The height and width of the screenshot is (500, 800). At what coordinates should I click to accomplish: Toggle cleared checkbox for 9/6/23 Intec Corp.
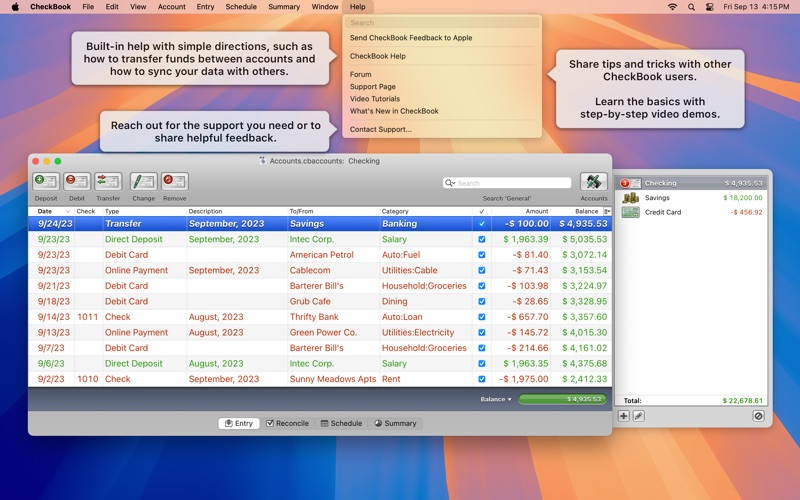click(482, 364)
